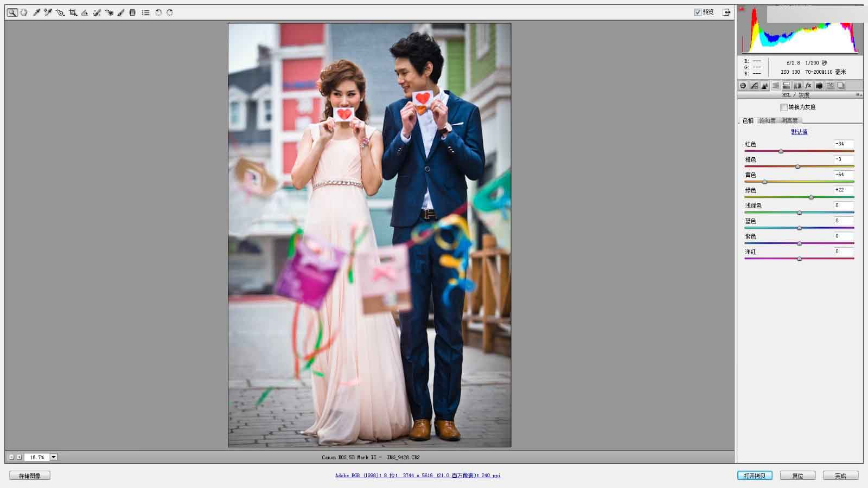Click the 蓝色 hue slider handle

pyautogui.click(x=799, y=228)
